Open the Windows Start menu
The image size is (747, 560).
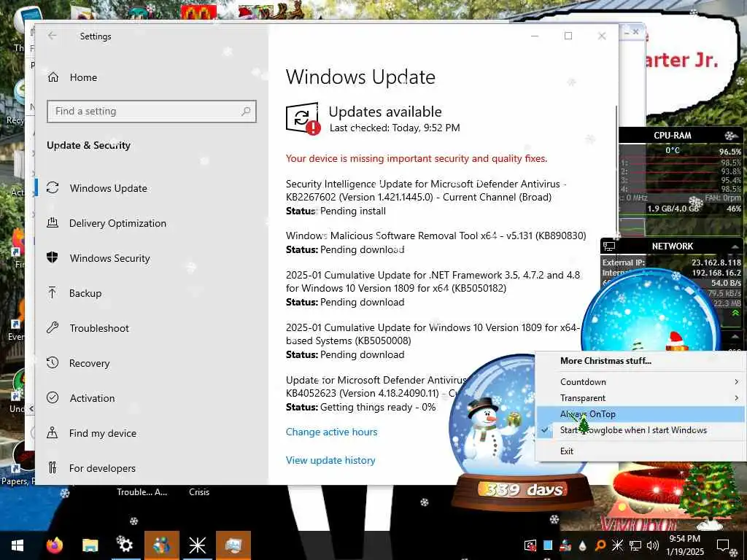tap(18, 545)
